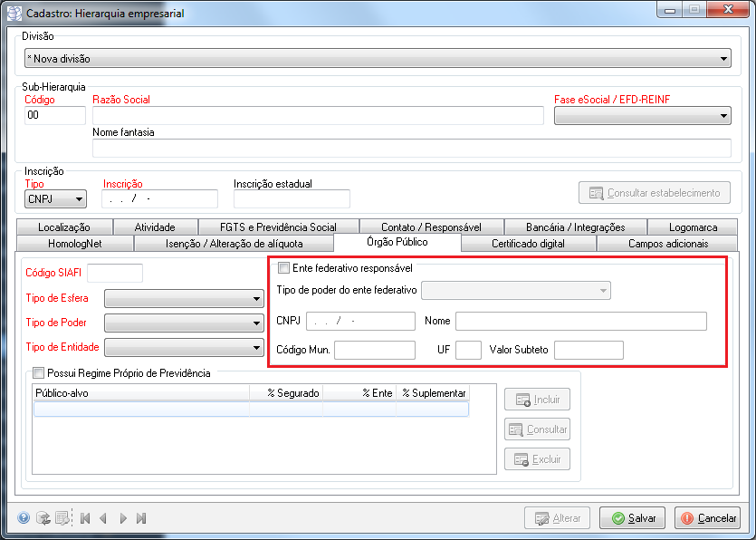Go to the previous record arrow

(x=103, y=518)
